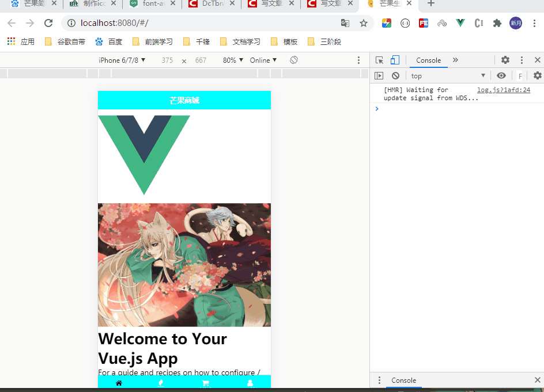Click the console filter field
Screen dimensions: 544x392
(x=520, y=75)
